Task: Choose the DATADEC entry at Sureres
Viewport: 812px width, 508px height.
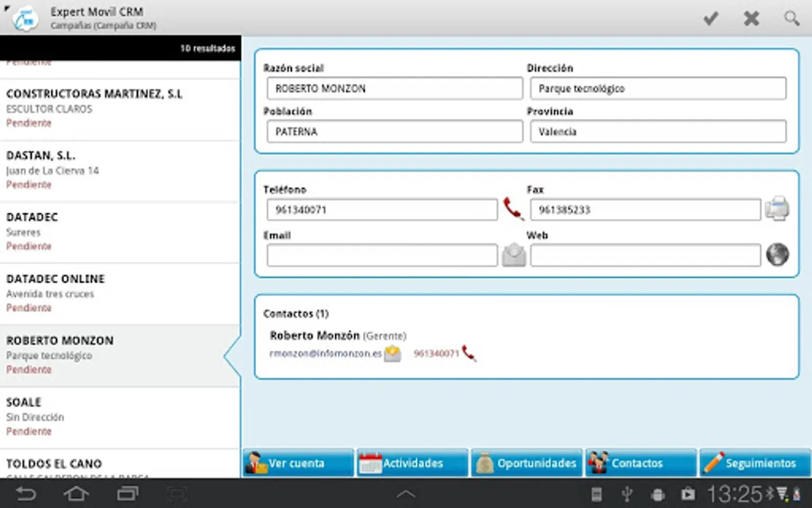Action: pos(120,233)
